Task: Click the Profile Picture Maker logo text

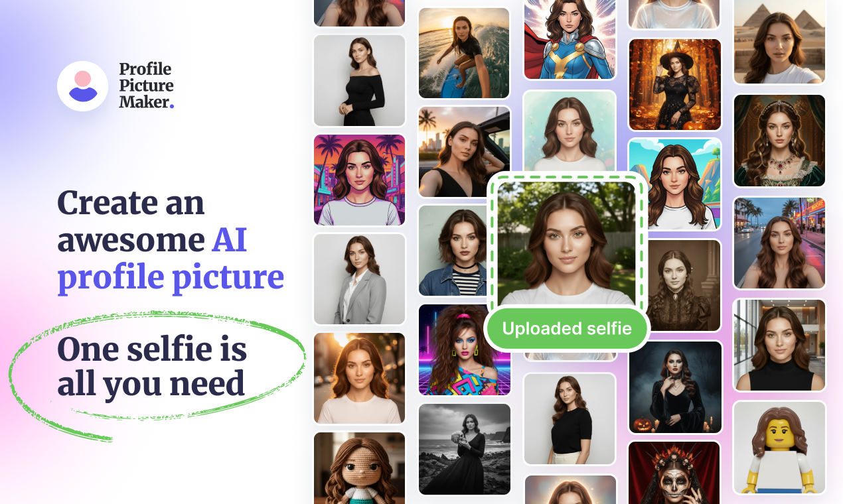Action: coord(146,86)
